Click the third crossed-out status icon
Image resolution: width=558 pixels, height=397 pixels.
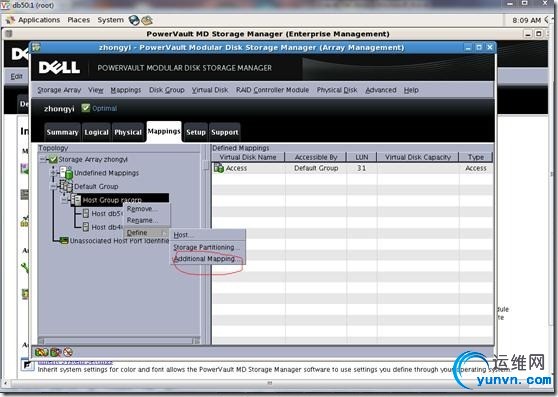tap(68, 352)
